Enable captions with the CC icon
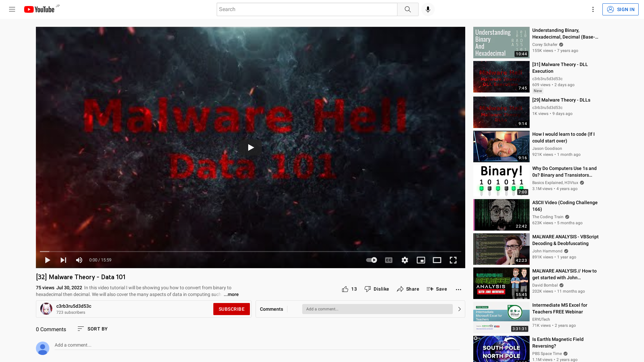The width and height of the screenshot is (644, 362). click(x=388, y=260)
